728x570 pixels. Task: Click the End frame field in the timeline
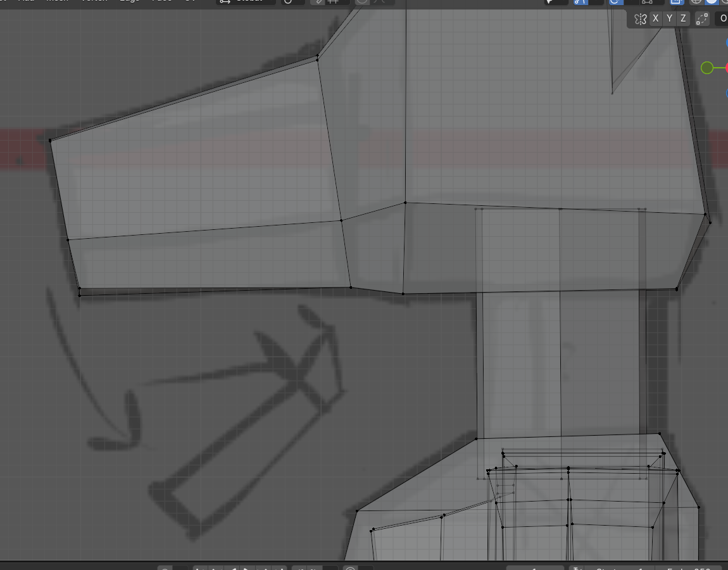coord(693,567)
